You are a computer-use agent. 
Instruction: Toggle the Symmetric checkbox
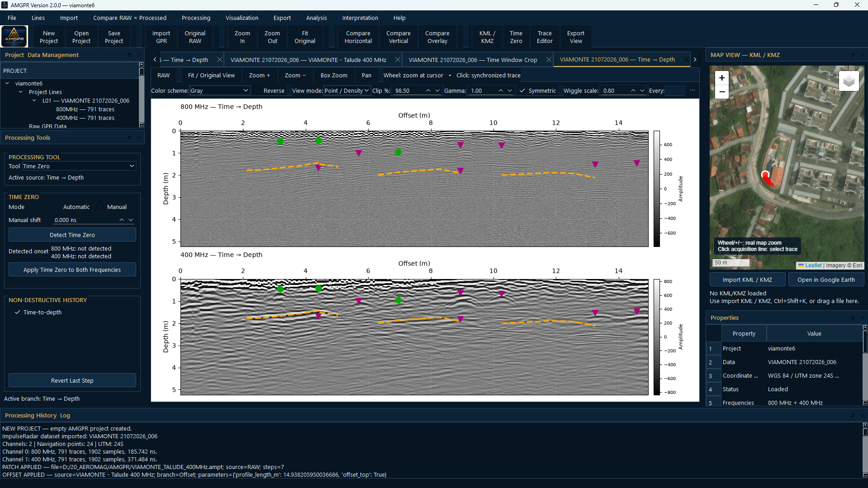522,90
